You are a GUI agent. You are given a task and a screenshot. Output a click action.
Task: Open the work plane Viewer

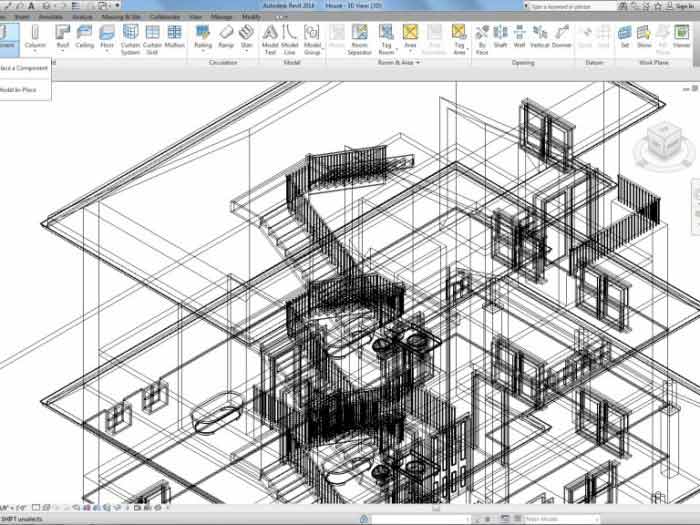[x=682, y=37]
